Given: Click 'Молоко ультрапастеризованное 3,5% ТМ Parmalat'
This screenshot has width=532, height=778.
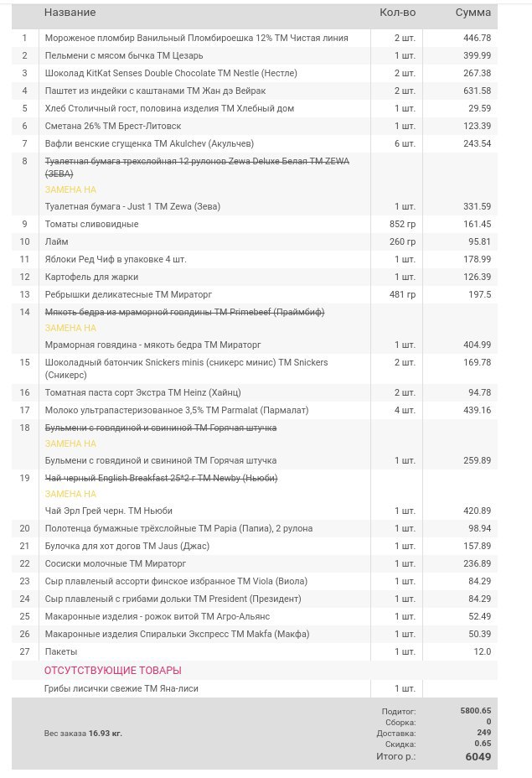Looking at the screenshot, I should [x=177, y=410].
